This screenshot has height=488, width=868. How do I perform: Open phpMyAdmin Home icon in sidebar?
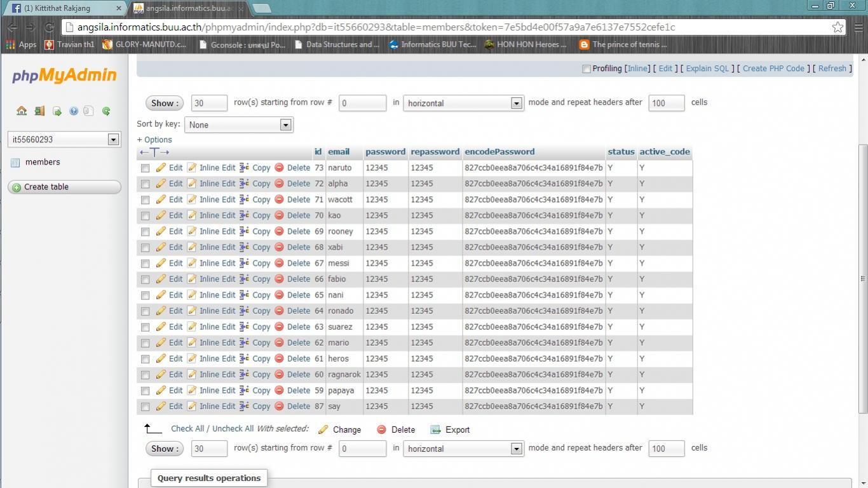pyautogui.click(x=22, y=111)
